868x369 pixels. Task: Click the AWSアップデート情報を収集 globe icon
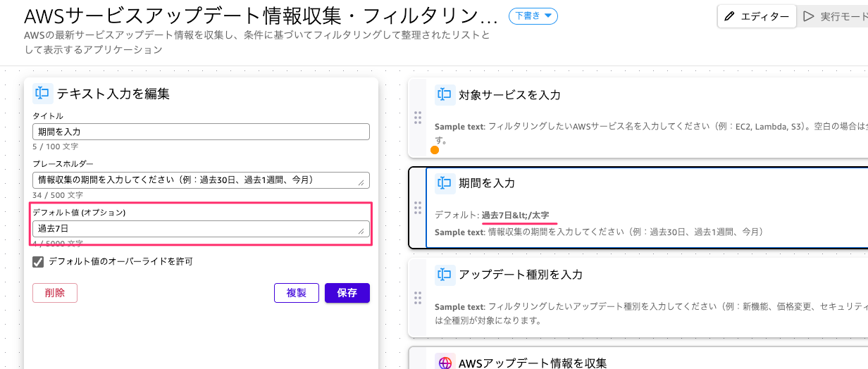(445, 363)
